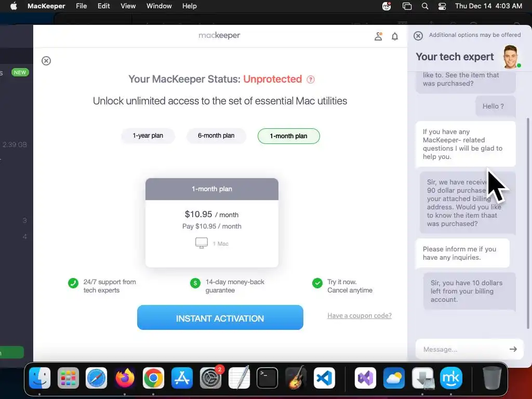Image resolution: width=532 pixels, height=399 pixels.
Task: Click the tech expert avatar photo
Action: click(511, 57)
